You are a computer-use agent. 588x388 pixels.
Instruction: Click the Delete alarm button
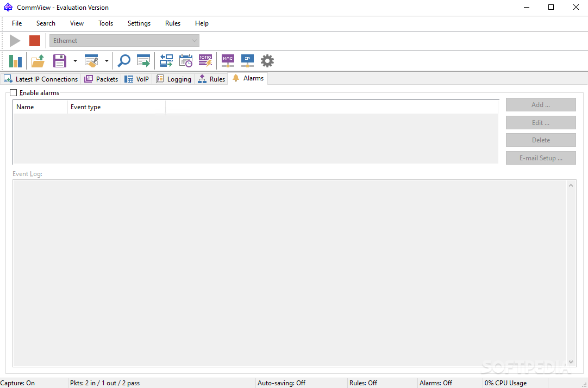(x=541, y=140)
